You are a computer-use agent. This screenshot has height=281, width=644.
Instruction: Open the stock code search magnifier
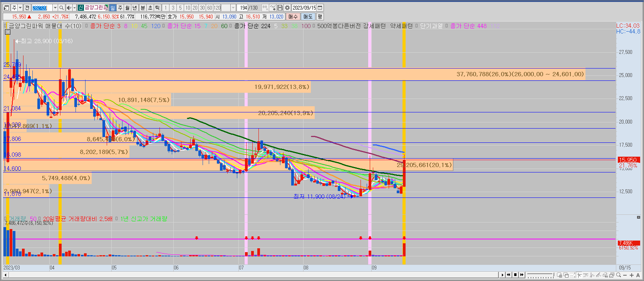62,8
